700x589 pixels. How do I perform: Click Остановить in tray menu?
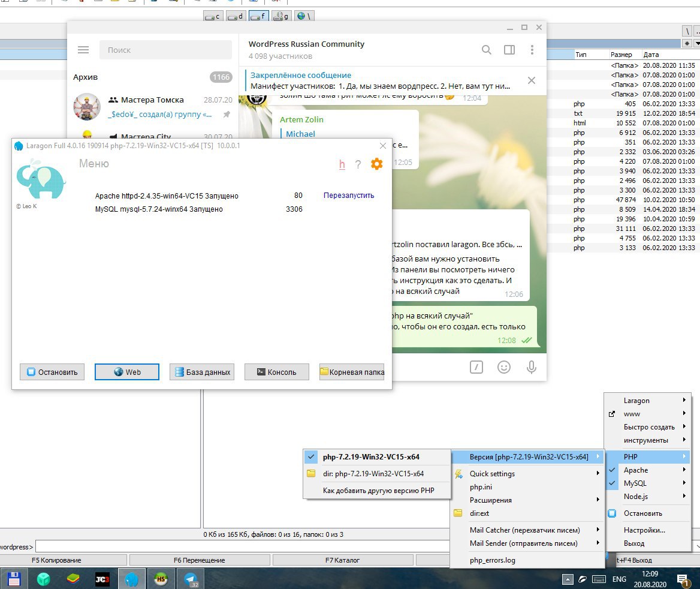point(647,513)
